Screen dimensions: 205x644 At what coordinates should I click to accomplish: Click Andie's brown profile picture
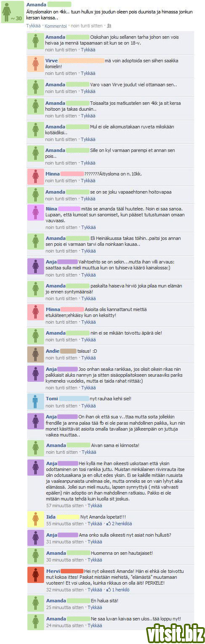click(35, 354)
